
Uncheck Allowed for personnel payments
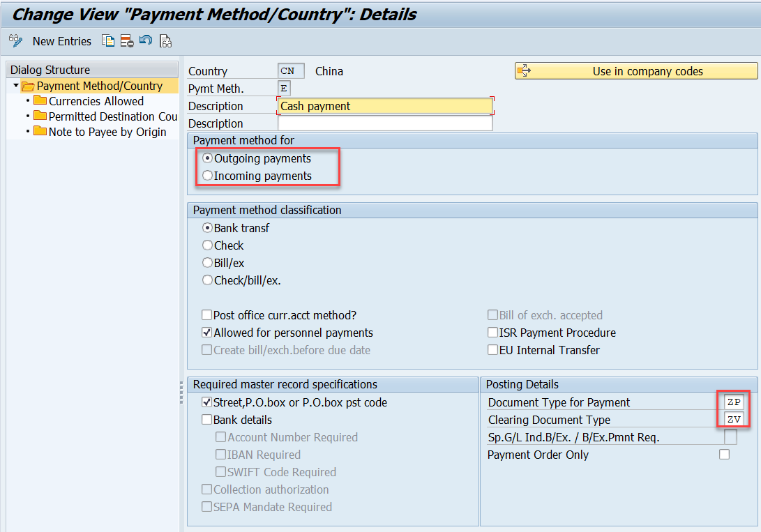pos(206,333)
